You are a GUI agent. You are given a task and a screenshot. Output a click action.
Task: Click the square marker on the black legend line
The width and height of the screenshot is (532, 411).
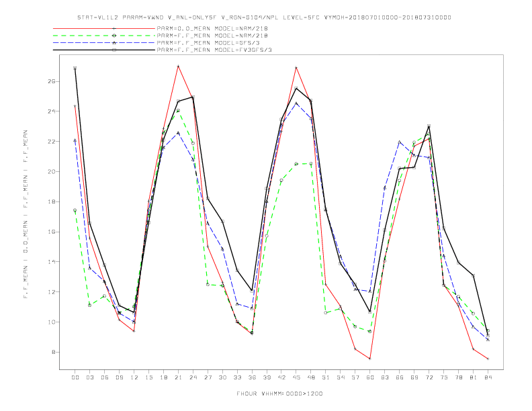[x=114, y=50]
